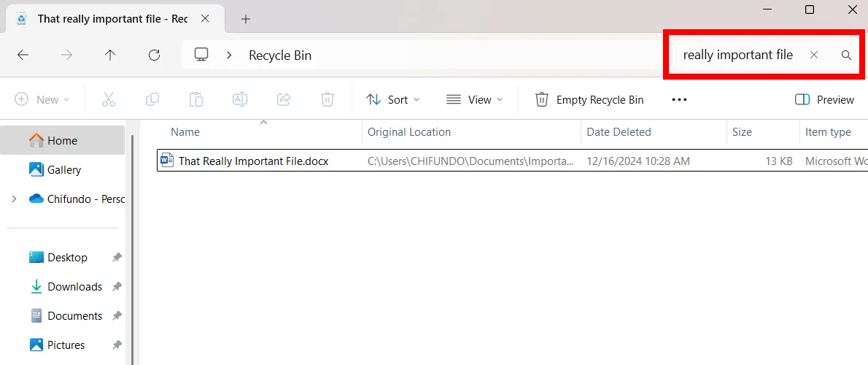Click the Word document icon of the file
This screenshot has width=868, height=365.
pos(166,161)
